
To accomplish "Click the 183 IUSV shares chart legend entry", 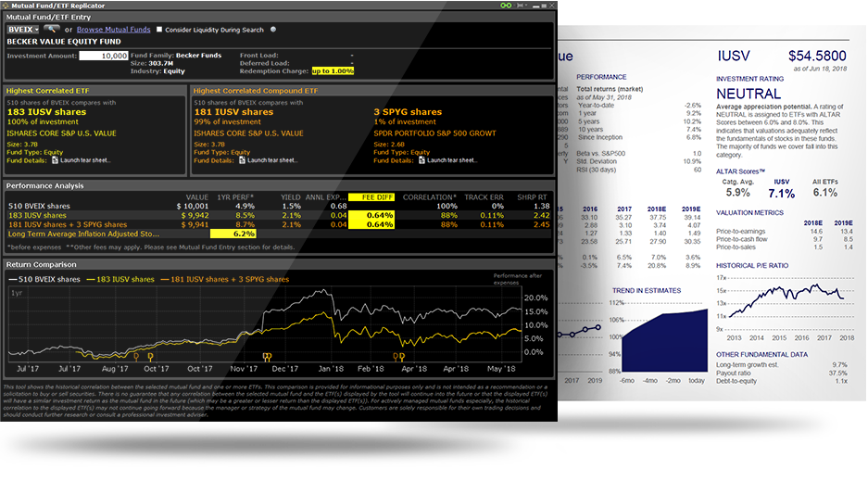I will point(120,280).
